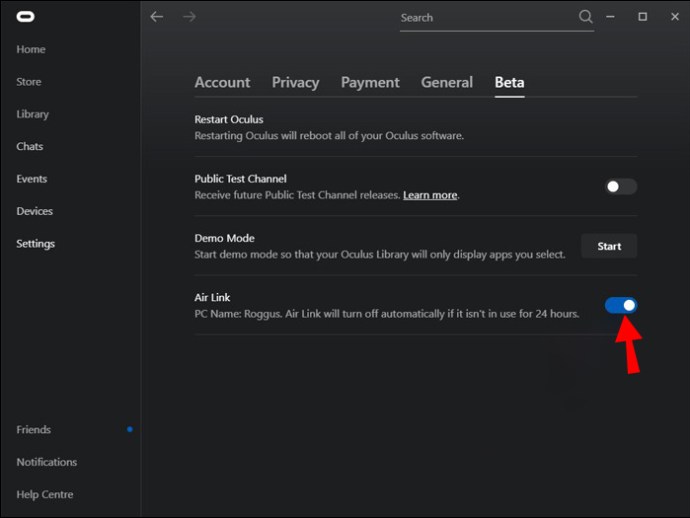Open the Payment tab
This screenshot has height=518, width=690.
tap(370, 82)
